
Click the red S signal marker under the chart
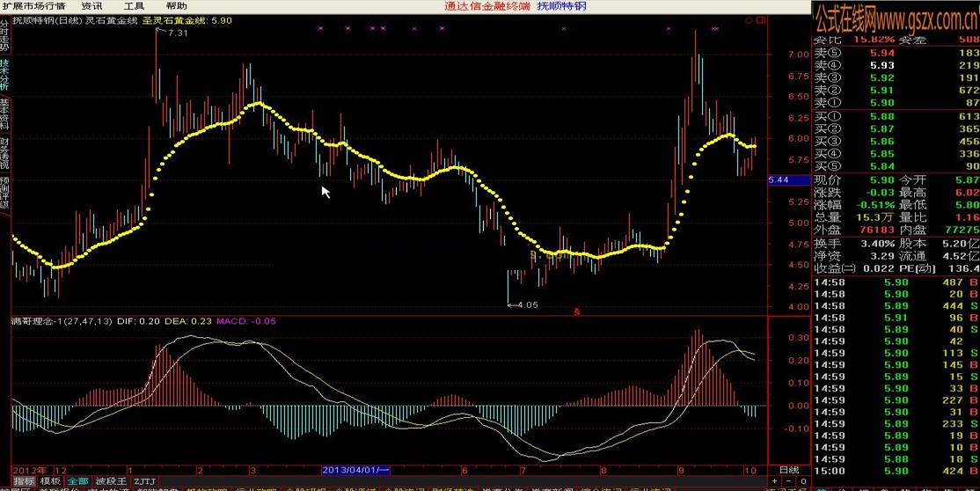point(577,311)
